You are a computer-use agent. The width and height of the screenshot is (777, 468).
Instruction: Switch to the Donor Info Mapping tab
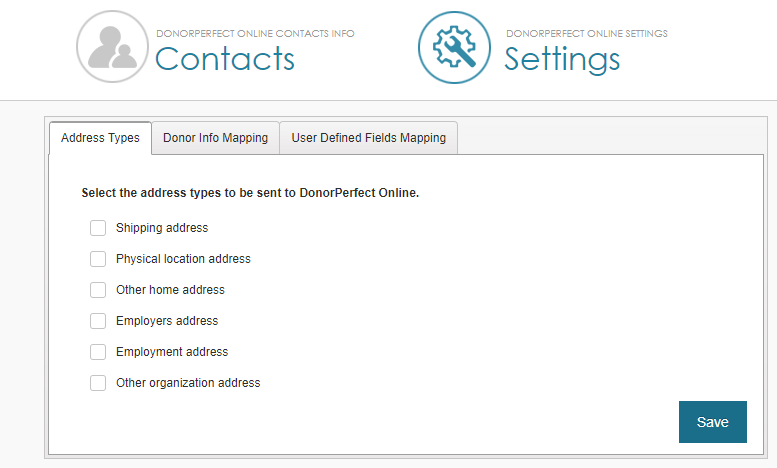tap(216, 138)
